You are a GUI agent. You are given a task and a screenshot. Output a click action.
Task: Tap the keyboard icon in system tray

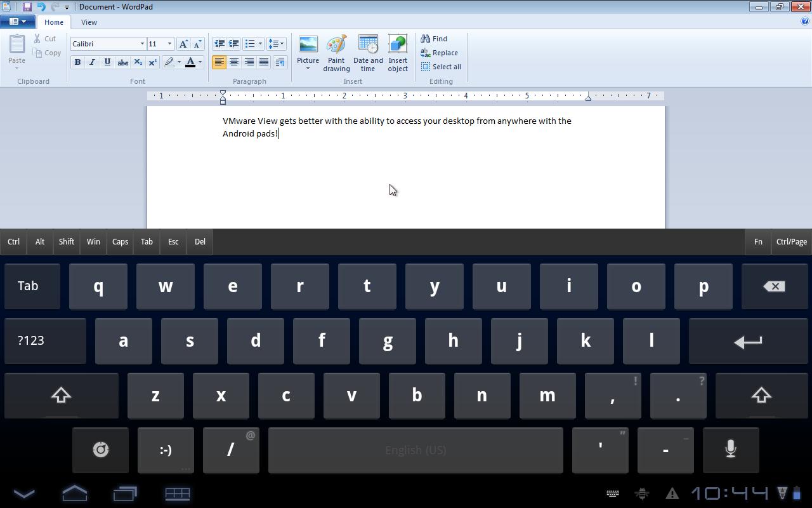tap(613, 493)
